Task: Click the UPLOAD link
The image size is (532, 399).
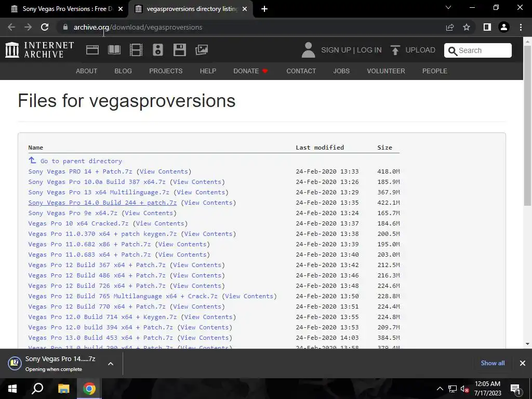Action: click(x=420, y=50)
